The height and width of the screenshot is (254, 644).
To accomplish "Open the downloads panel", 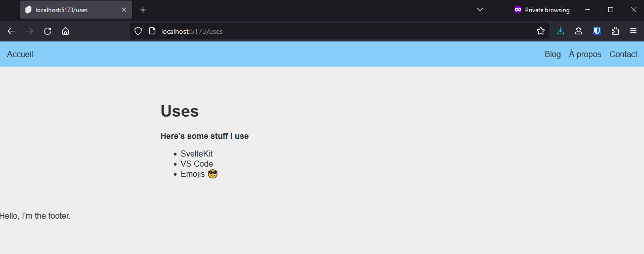I will (560, 31).
